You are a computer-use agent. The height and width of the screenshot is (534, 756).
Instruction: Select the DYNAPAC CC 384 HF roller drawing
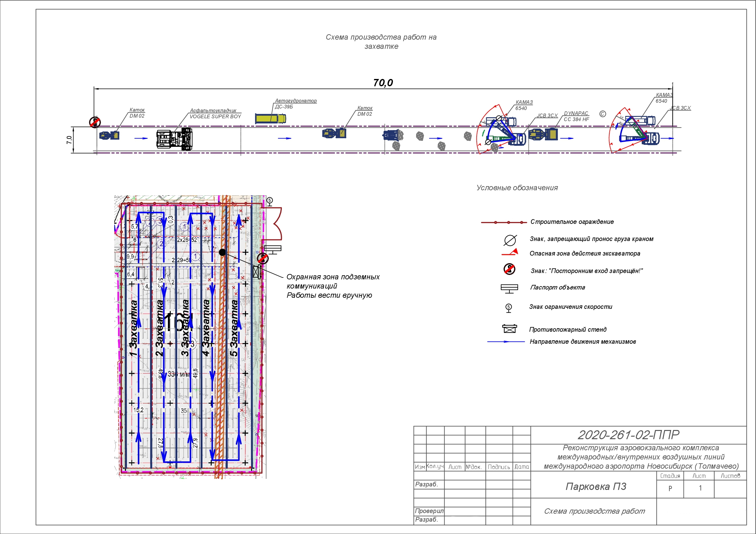point(543,134)
